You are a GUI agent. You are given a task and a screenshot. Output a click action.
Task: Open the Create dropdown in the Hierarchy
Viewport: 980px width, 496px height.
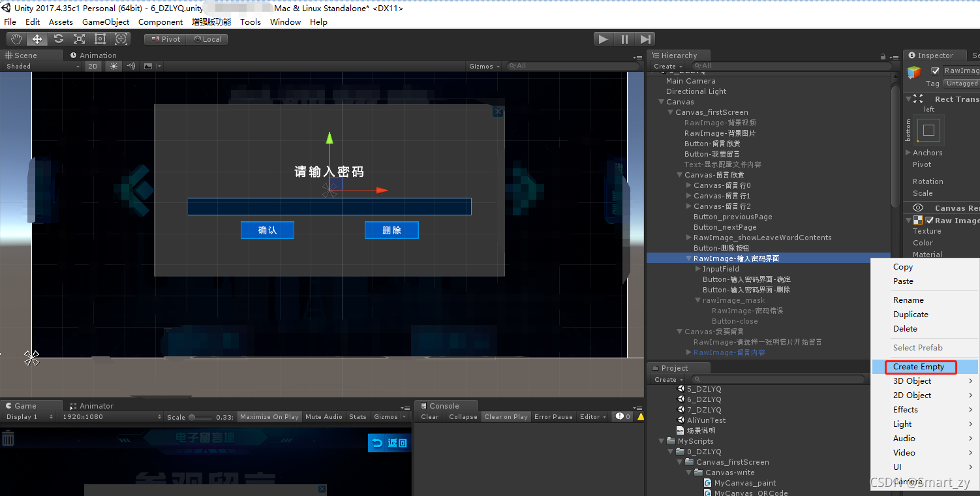pos(666,66)
